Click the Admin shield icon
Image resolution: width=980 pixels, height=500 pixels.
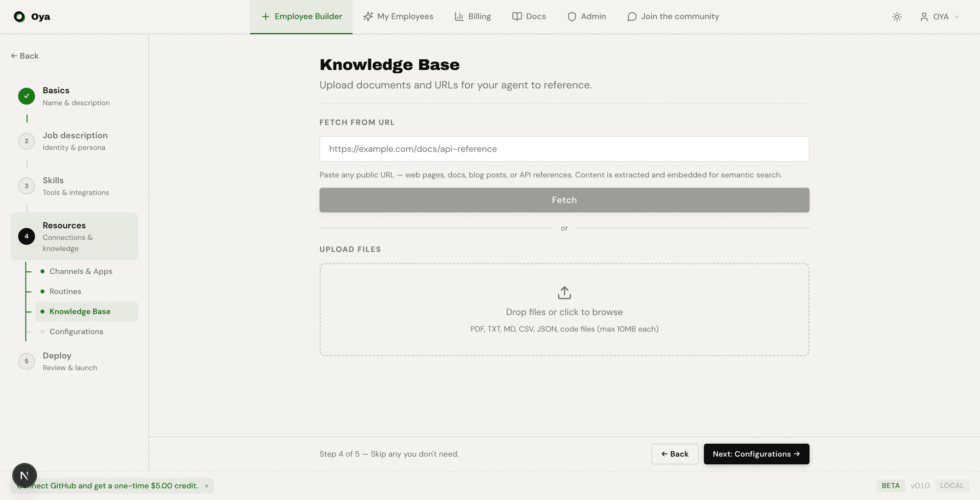click(x=572, y=16)
